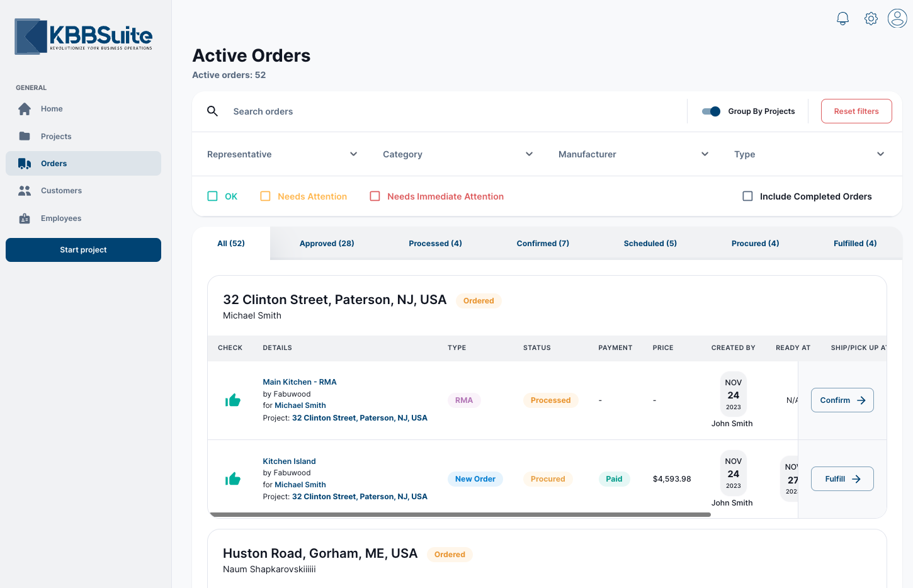Check the Needs Immediate Attention checkbox
This screenshot has height=588, width=913.
pos(375,196)
